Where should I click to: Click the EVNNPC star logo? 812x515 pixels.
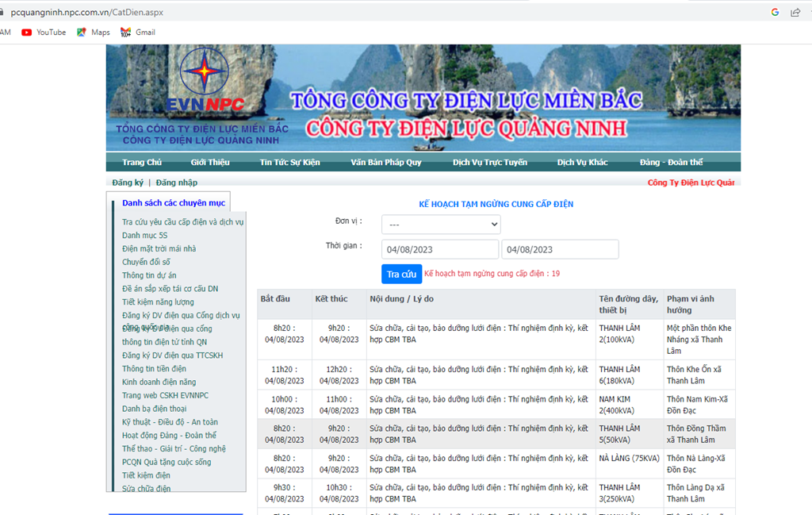205,71
